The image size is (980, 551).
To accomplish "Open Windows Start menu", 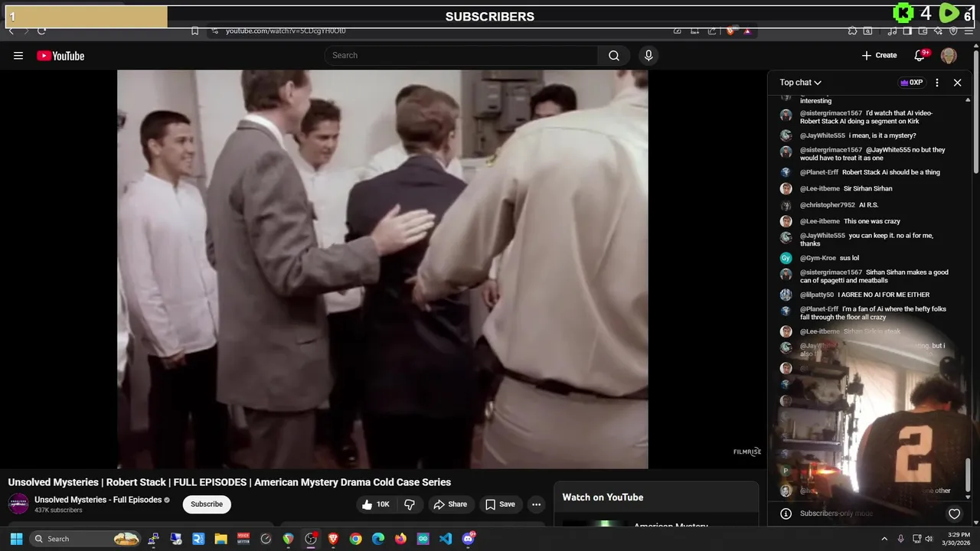I will (16, 539).
